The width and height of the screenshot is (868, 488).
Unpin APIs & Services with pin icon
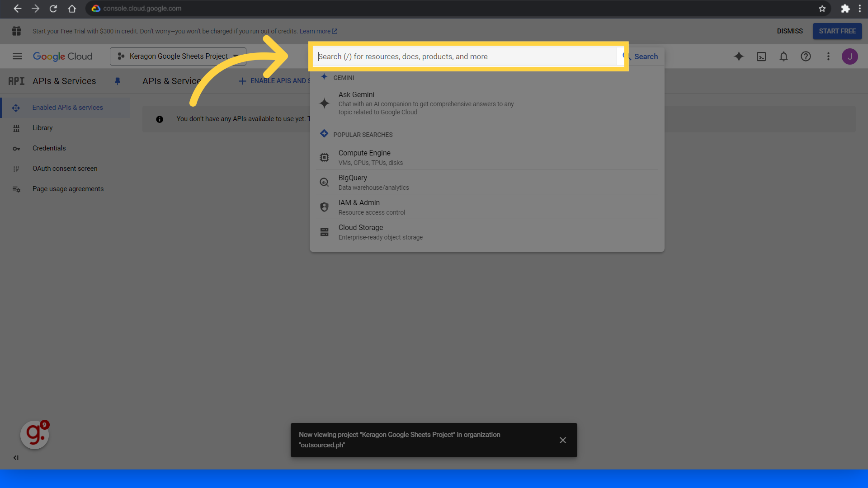tap(118, 81)
